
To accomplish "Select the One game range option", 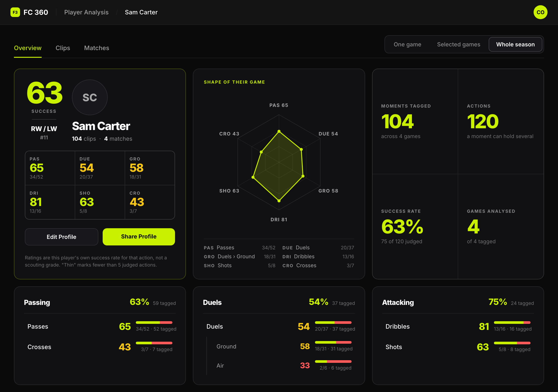I will click(x=407, y=44).
